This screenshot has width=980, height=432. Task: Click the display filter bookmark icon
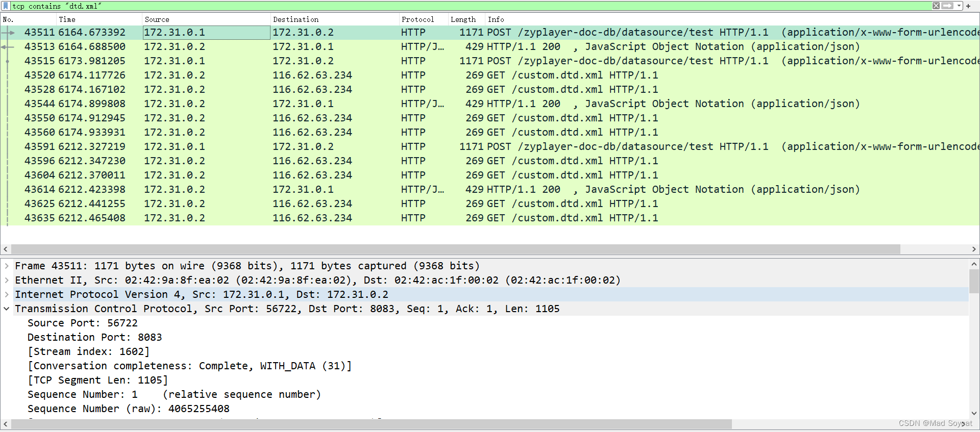(x=6, y=6)
